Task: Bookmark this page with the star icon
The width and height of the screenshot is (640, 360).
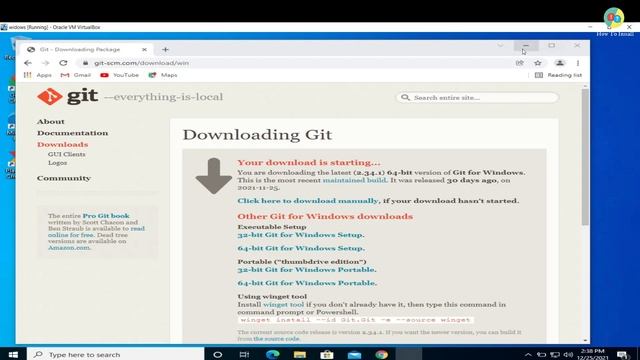Action: [x=538, y=63]
